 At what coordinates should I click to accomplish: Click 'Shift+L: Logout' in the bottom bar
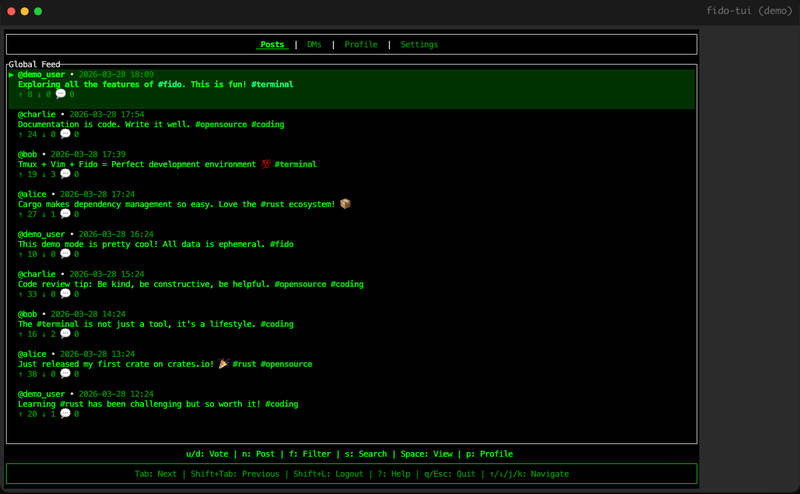coord(328,474)
